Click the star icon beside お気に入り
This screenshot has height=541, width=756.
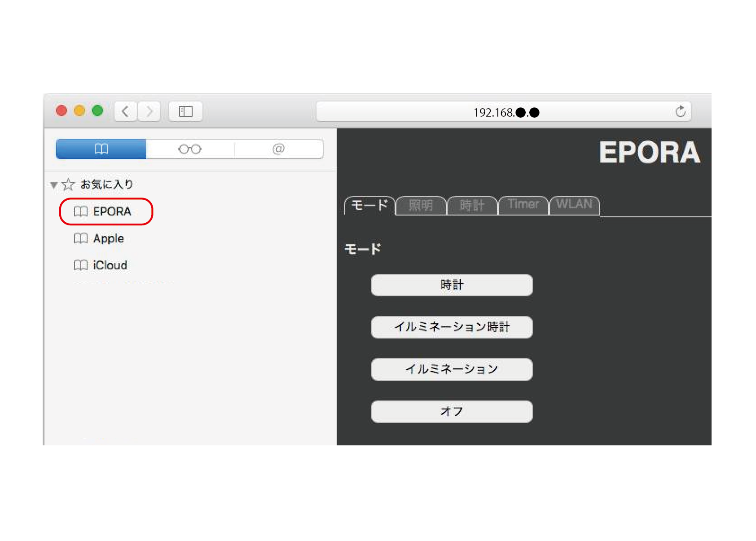click(68, 185)
